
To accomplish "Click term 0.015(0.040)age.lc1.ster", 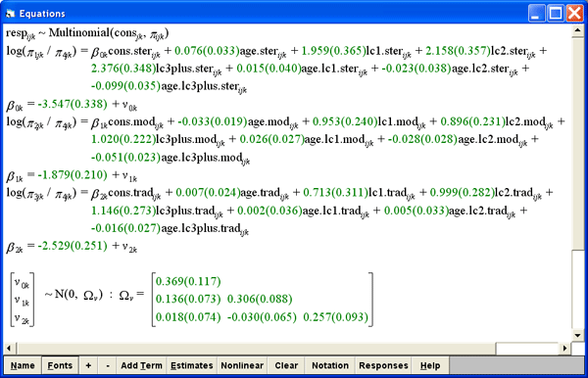I will pyautogui.click(x=302, y=70).
